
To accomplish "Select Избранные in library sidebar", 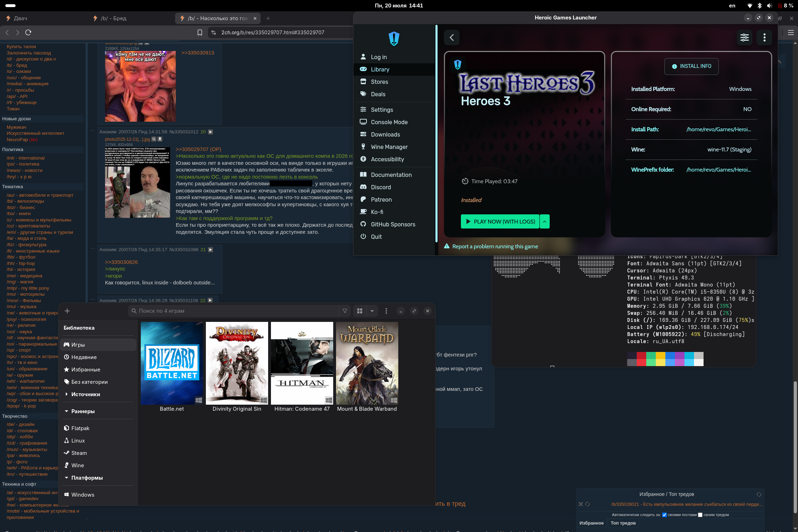I will click(98, 369).
